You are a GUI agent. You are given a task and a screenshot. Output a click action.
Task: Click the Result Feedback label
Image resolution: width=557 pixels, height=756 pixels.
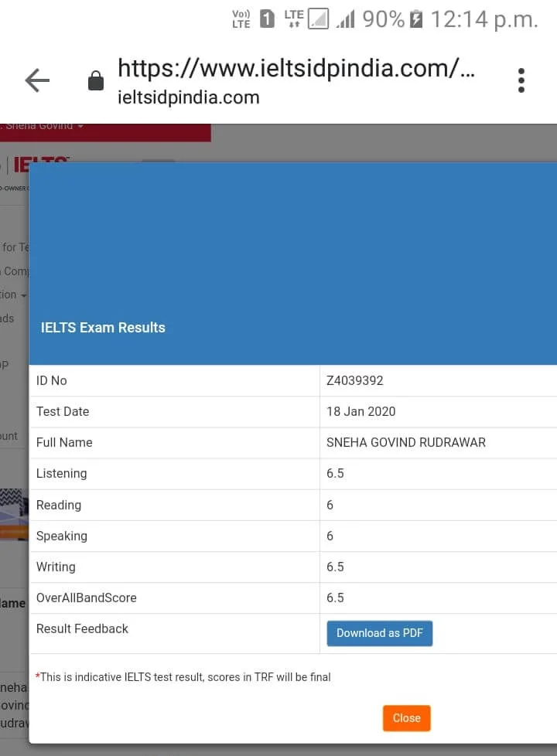[x=82, y=628]
